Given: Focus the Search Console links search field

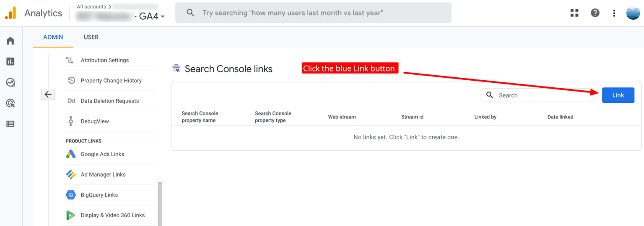Looking at the screenshot, I should [x=538, y=95].
